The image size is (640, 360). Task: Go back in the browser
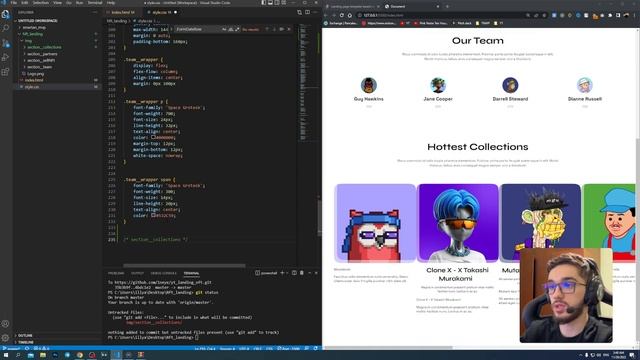tap(326, 15)
